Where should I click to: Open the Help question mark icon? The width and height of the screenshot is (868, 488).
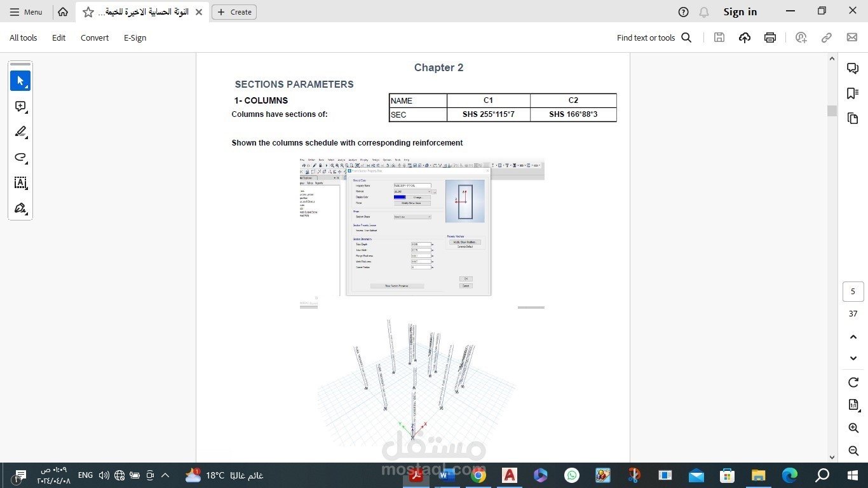tap(683, 12)
